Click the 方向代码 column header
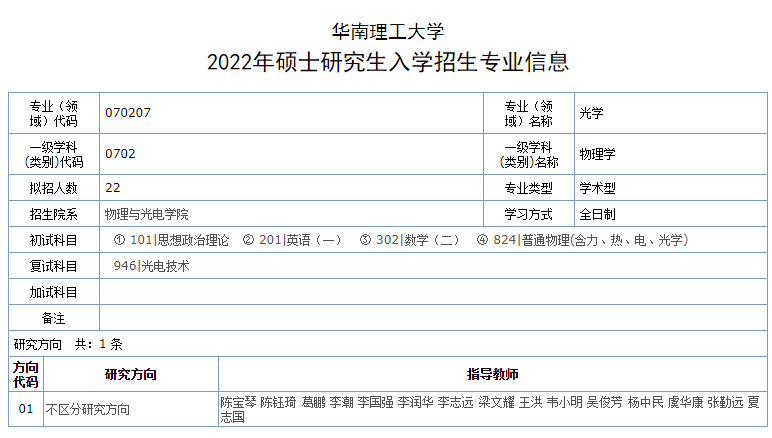This screenshot has width=772, height=438. pyautogui.click(x=26, y=375)
